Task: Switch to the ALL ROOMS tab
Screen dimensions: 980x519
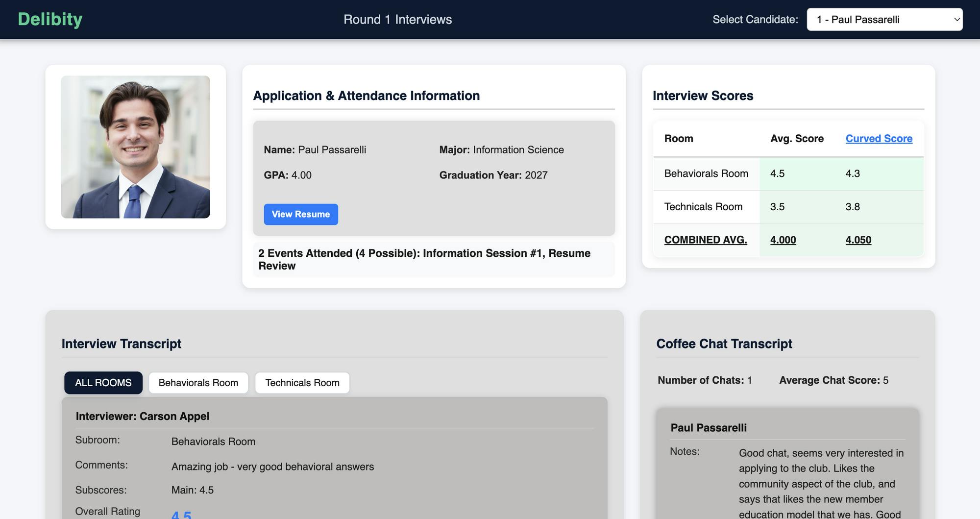Action: pyautogui.click(x=103, y=383)
